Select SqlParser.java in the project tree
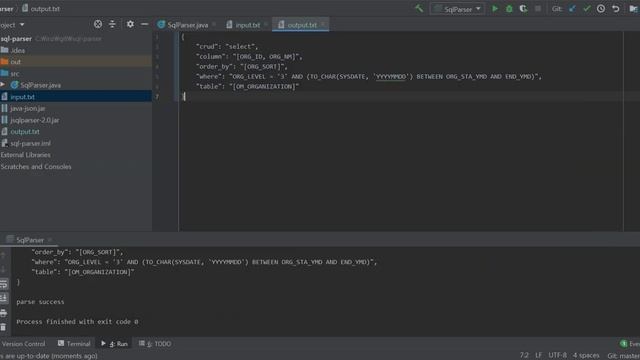Image resolution: width=640 pixels, height=360 pixels. 40,85
